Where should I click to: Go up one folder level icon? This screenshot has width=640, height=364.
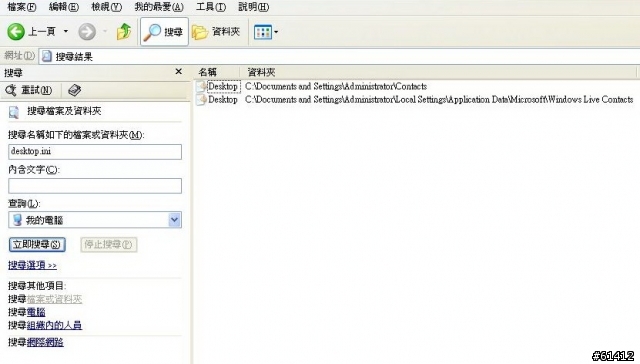tap(124, 31)
